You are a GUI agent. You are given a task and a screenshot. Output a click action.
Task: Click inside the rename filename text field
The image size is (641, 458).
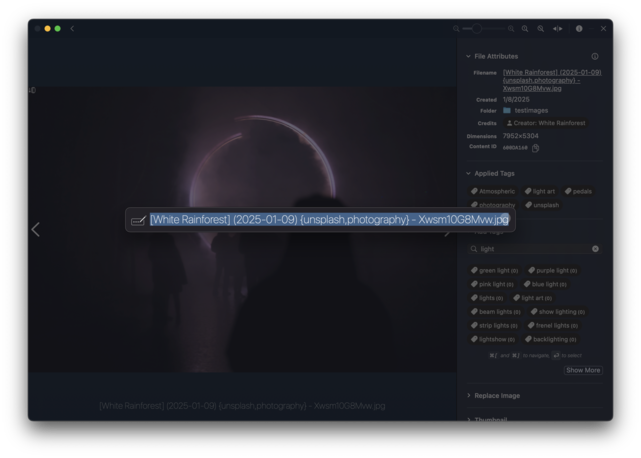click(x=329, y=220)
